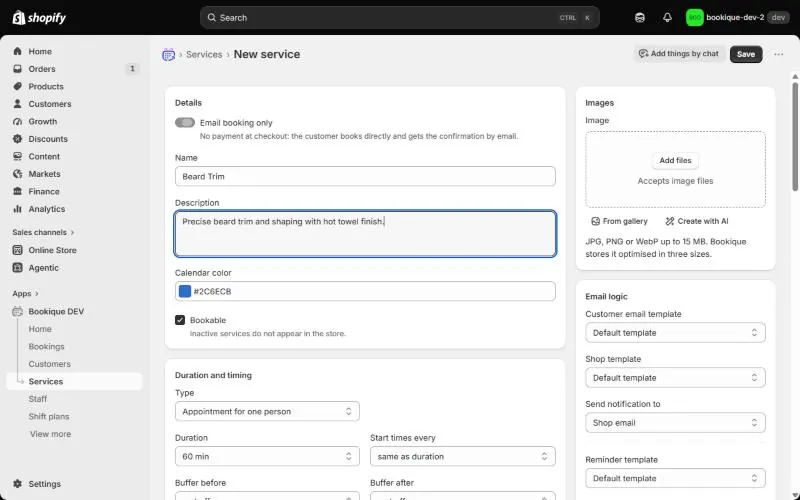Screen dimensions: 800x500
Task: Click View more in sidebar
Action: click(51, 434)
